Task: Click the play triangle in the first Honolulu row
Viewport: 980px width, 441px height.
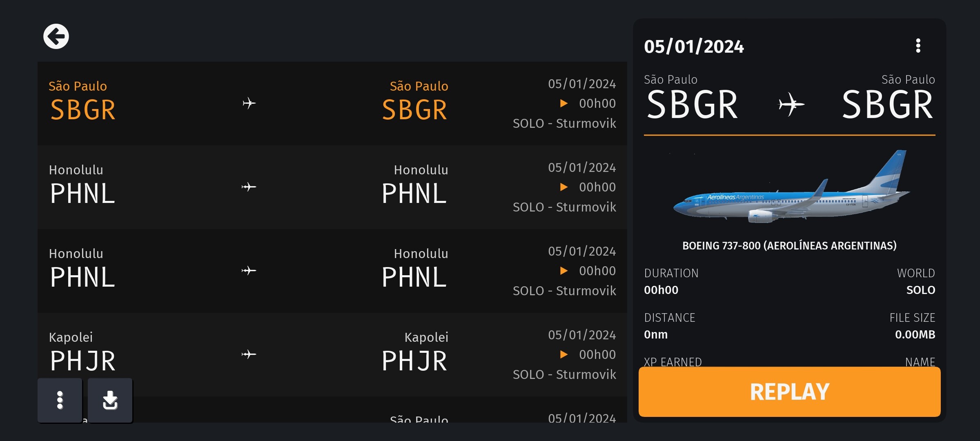Action: 564,187
